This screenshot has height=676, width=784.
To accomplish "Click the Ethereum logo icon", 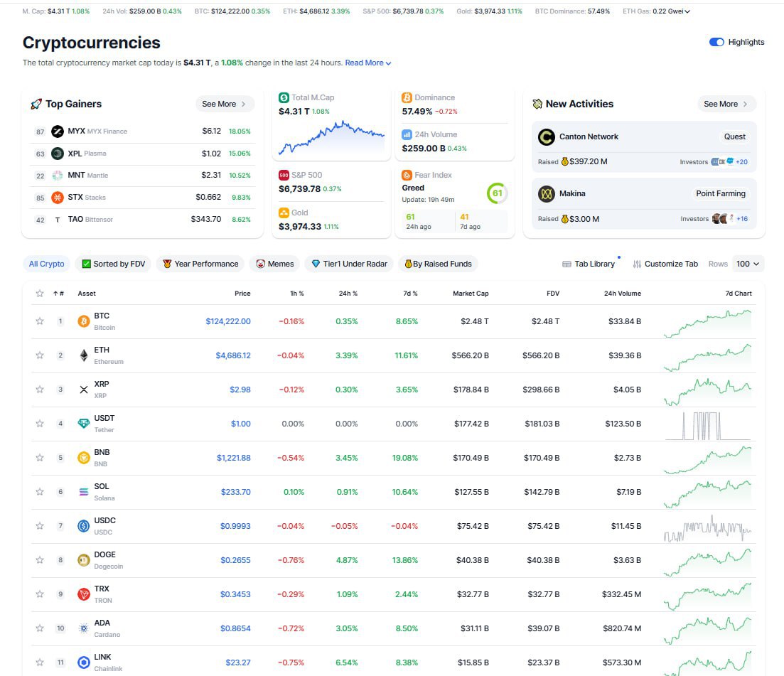I will point(84,355).
